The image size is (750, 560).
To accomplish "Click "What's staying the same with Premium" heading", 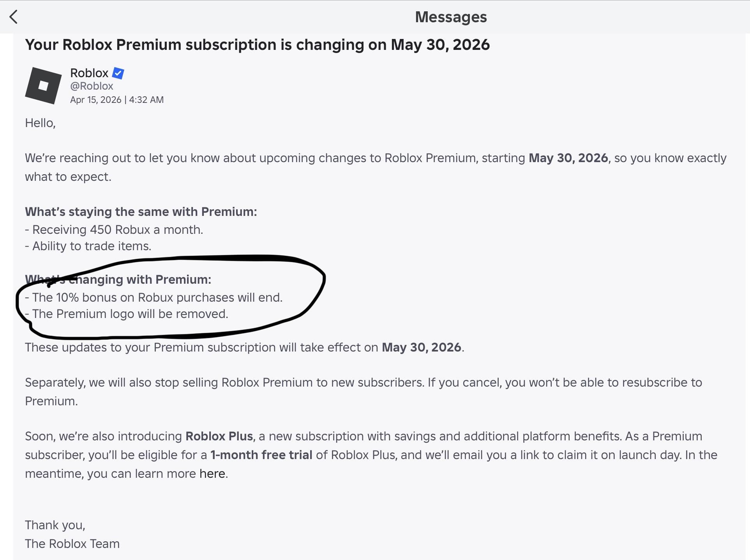I will click(x=141, y=212).
